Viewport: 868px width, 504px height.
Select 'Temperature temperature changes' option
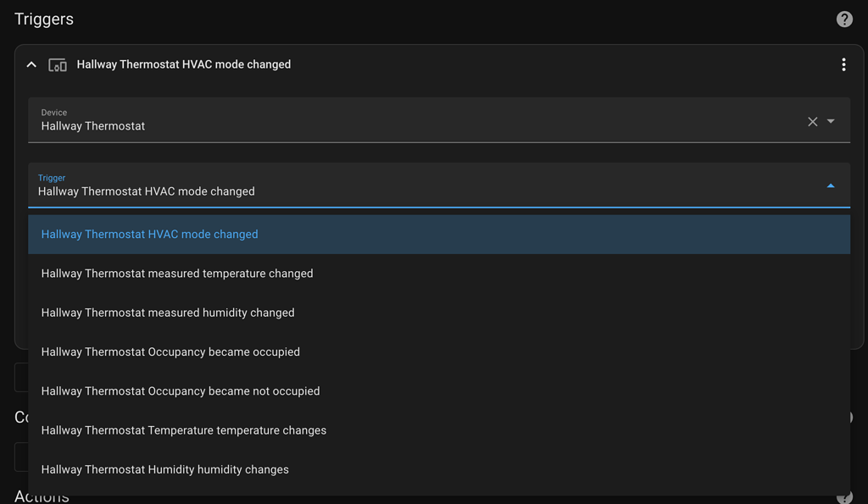(184, 430)
